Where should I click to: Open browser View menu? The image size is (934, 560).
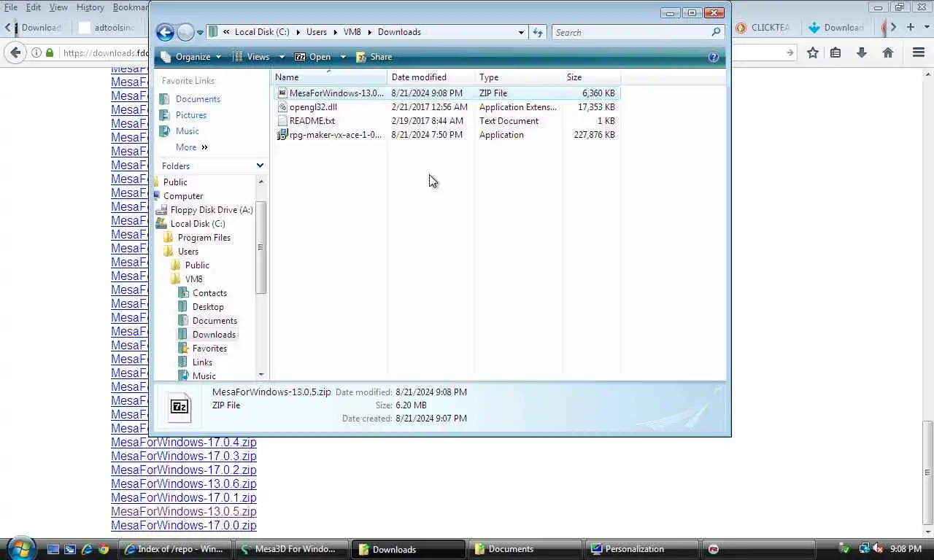pos(58,7)
